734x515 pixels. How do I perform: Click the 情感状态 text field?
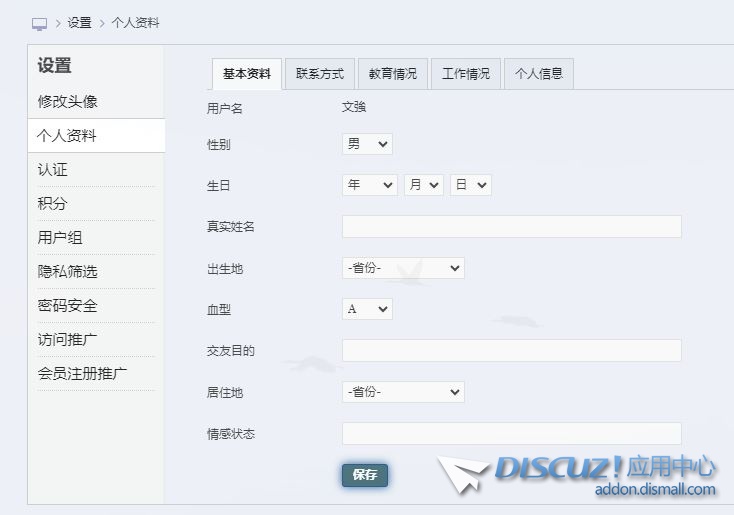pyautogui.click(x=511, y=433)
